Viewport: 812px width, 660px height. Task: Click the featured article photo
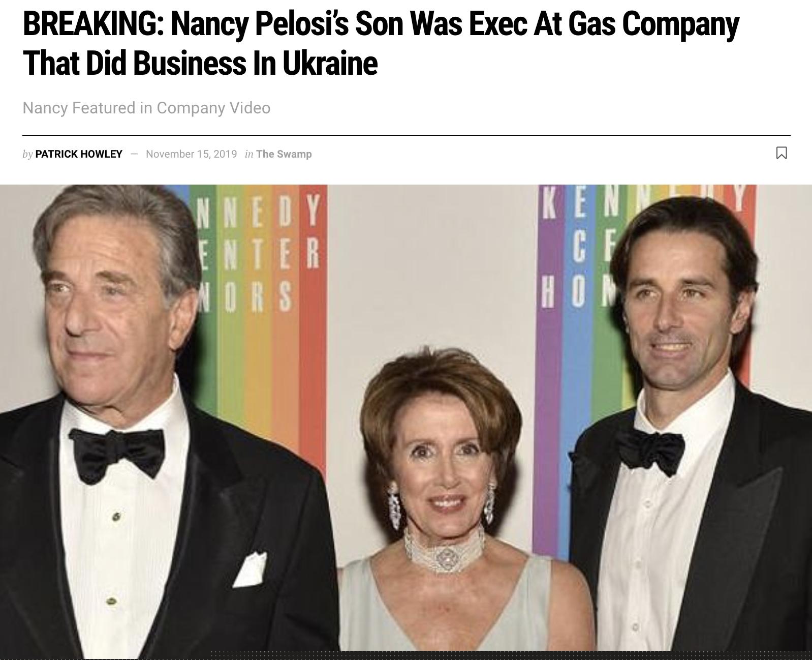tap(406, 419)
